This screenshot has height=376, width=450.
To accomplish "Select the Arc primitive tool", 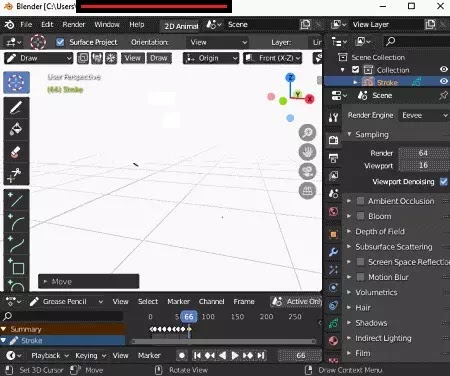I will [16, 222].
